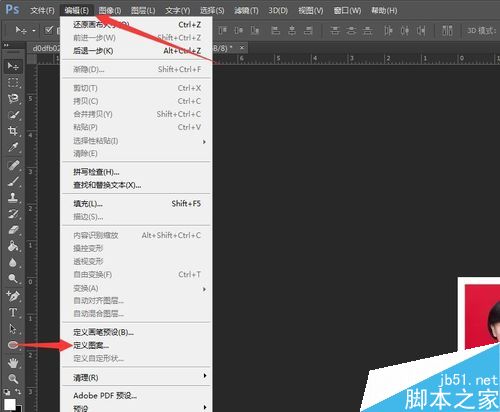Select the Quick Selection tool
Image resolution: width=500 pixels, height=412 pixels.
(13, 115)
